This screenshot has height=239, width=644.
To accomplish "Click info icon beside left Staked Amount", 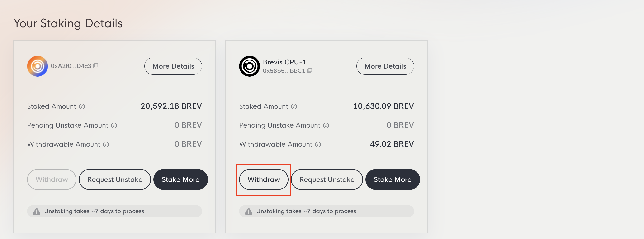I will 82,106.
